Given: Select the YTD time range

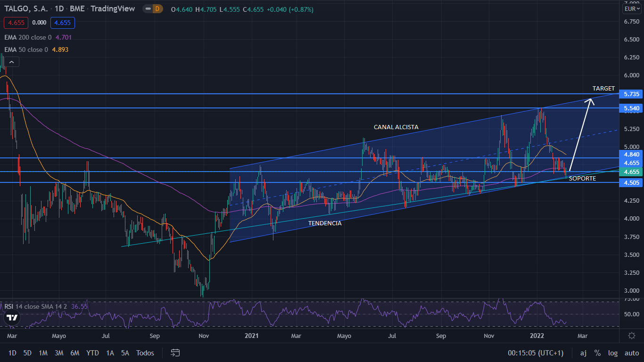Looking at the screenshot, I should pos(93,353).
